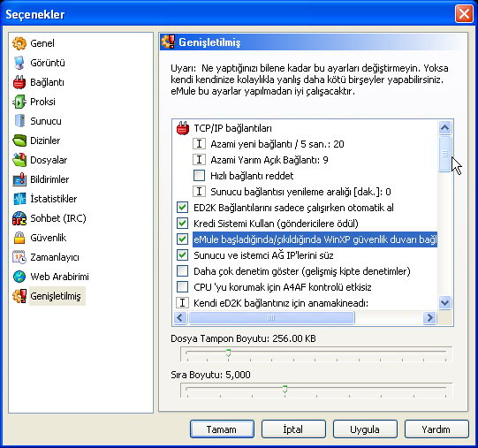
Task: Click edit icon for Azami yeni bağlantı
Action: (x=199, y=144)
